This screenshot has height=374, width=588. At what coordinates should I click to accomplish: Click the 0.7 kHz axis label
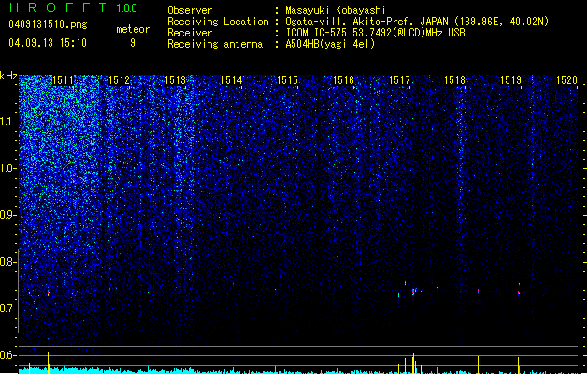pyautogui.click(x=7, y=309)
